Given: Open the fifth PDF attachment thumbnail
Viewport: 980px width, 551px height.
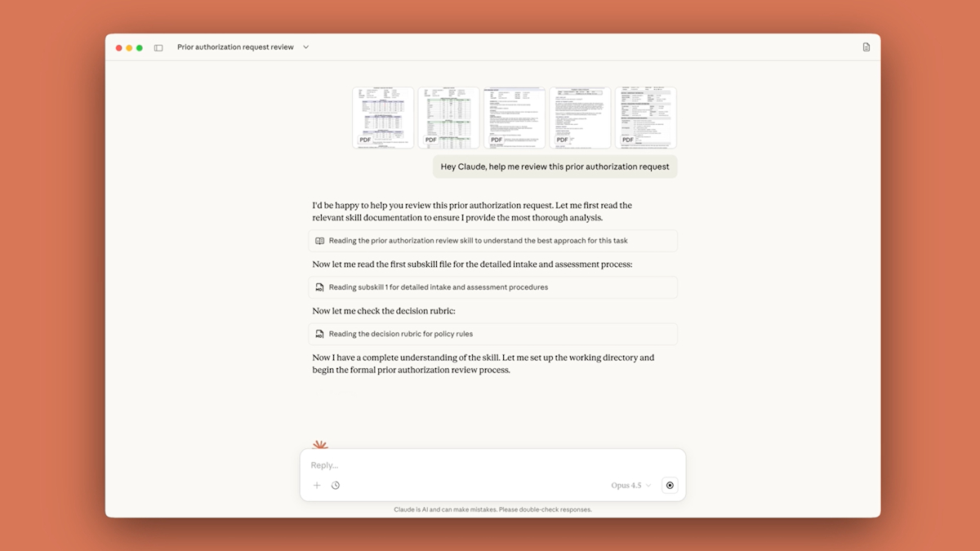Looking at the screenshot, I should (x=645, y=118).
